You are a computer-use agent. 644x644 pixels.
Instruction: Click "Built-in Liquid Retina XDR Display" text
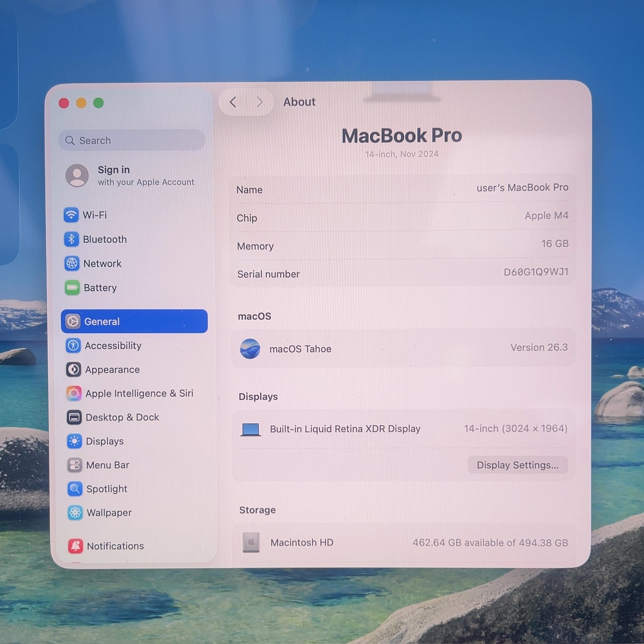click(x=345, y=429)
